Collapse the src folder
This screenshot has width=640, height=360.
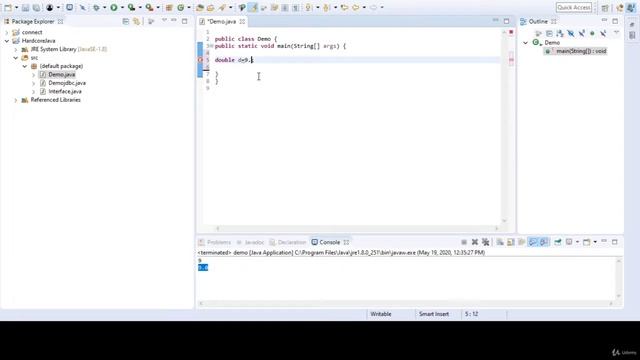coord(16,58)
